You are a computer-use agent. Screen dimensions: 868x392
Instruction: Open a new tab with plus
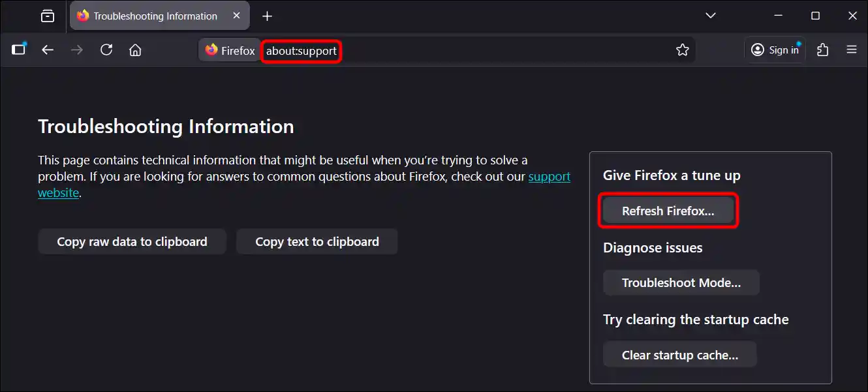click(267, 16)
